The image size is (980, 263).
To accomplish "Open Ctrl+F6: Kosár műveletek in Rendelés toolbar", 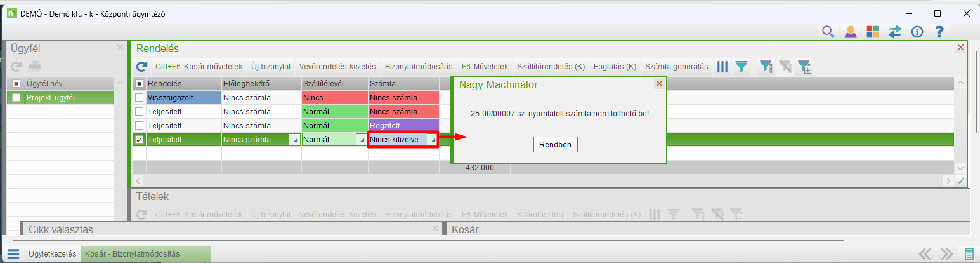I will tap(199, 66).
